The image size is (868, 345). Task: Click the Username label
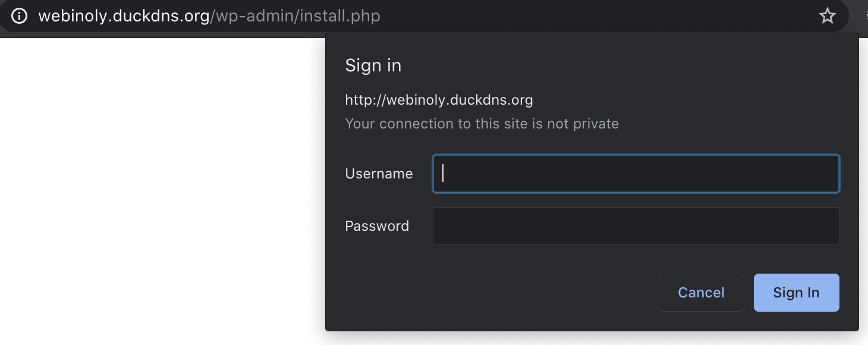point(379,174)
